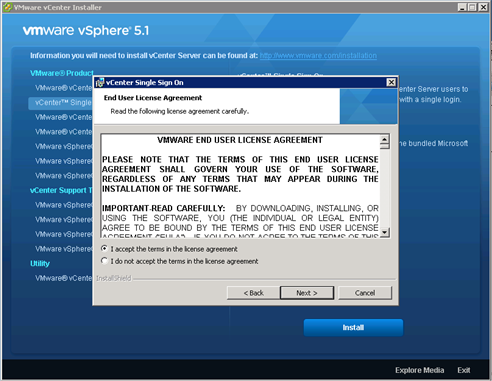This screenshot has width=492, height=381.
Task: Click the license text scroll up arrow
Action: click(385, 139)
